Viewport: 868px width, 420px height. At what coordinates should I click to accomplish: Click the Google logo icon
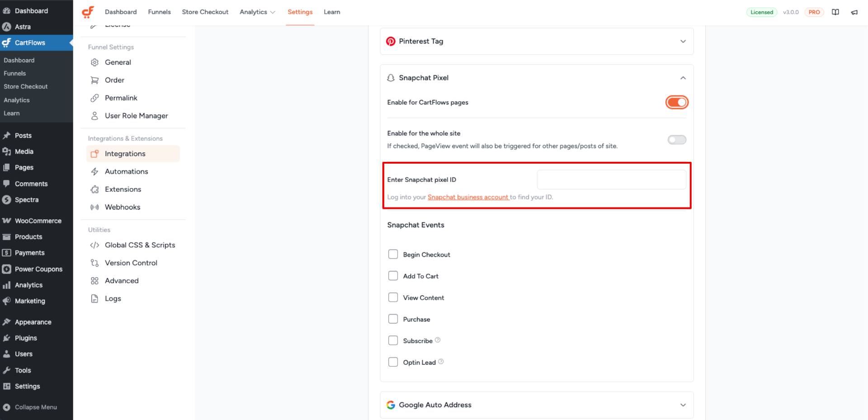coord(391,405)
